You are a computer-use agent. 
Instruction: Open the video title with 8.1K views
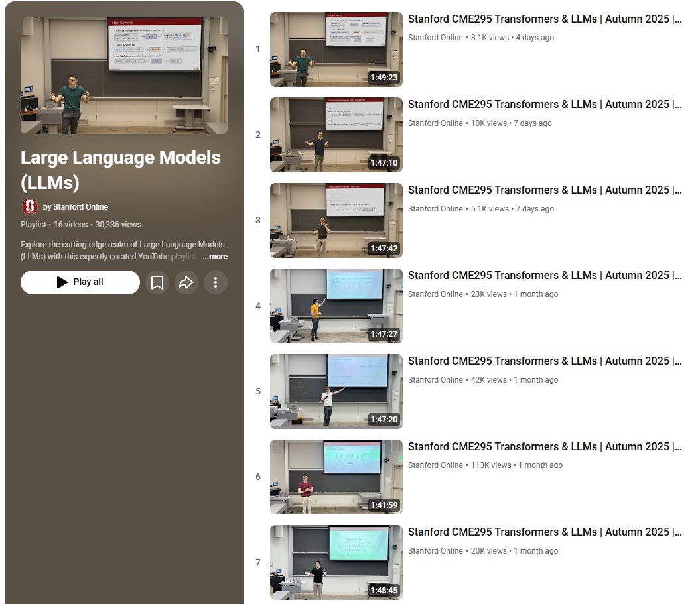(545, 19)
